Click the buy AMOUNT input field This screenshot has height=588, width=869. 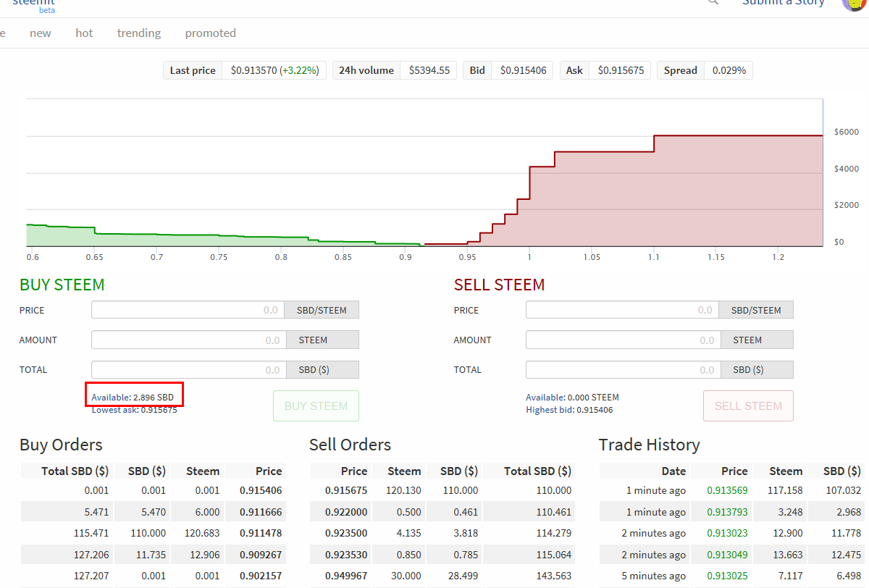coord(188,339)
